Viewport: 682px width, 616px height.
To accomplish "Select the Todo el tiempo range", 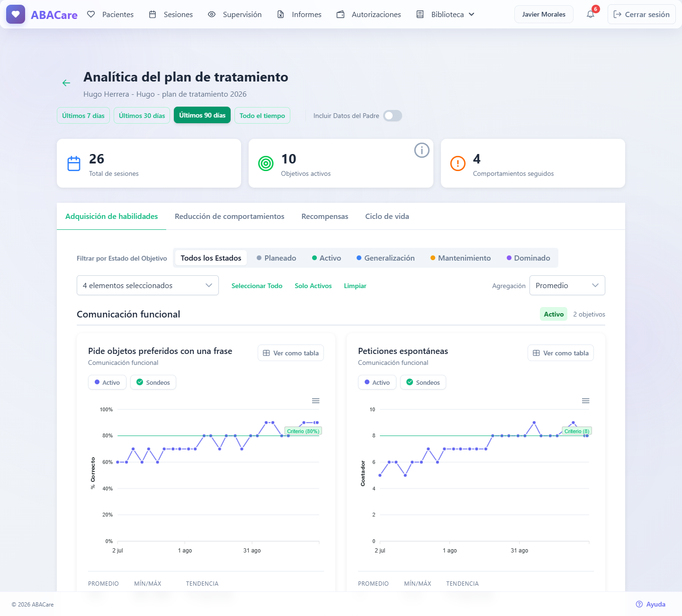I will (x=262, y=116).
